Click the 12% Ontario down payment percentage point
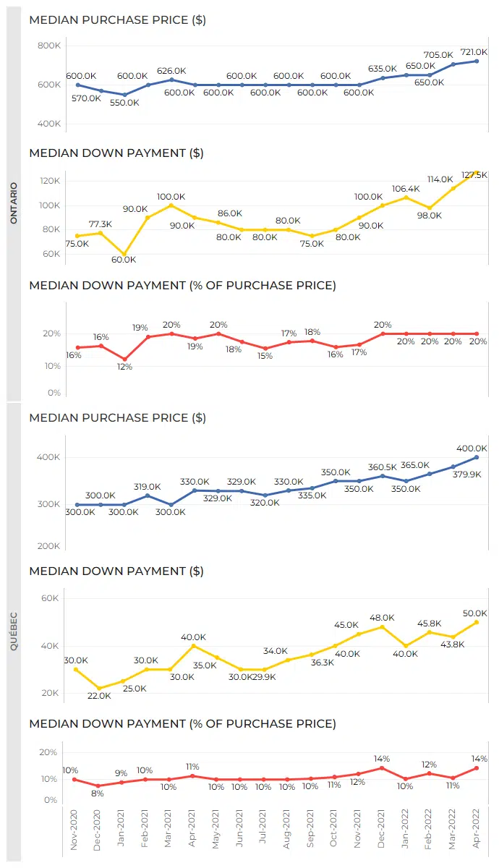The image size is (499, 868). point(124,359)
